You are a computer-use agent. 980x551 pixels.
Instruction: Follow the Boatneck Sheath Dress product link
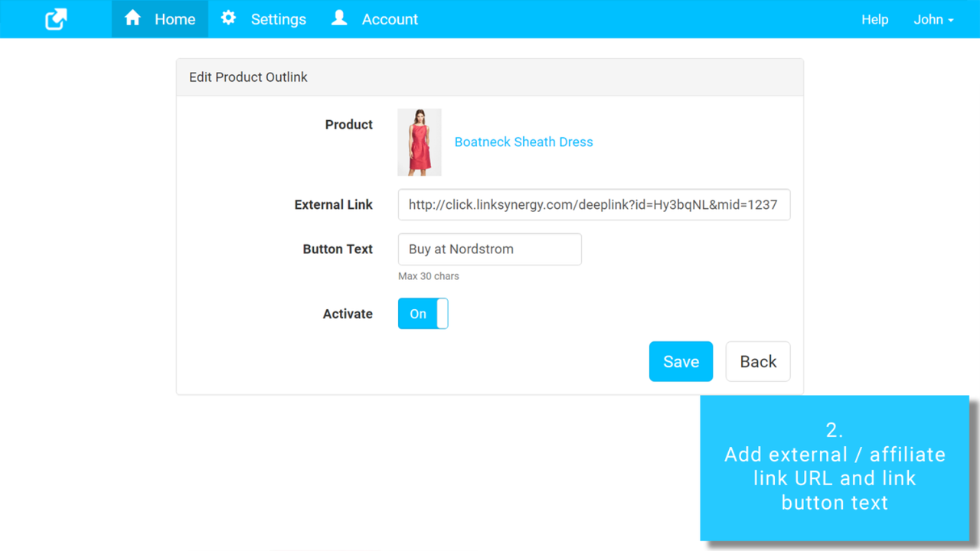(524, 142)
